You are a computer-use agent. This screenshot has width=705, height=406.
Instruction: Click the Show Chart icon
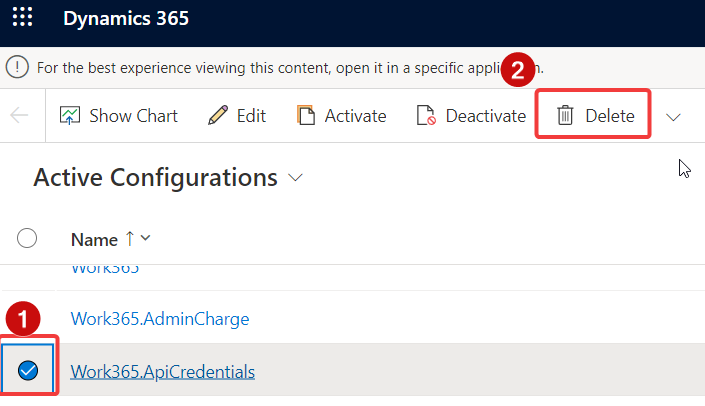pos(70,116)
